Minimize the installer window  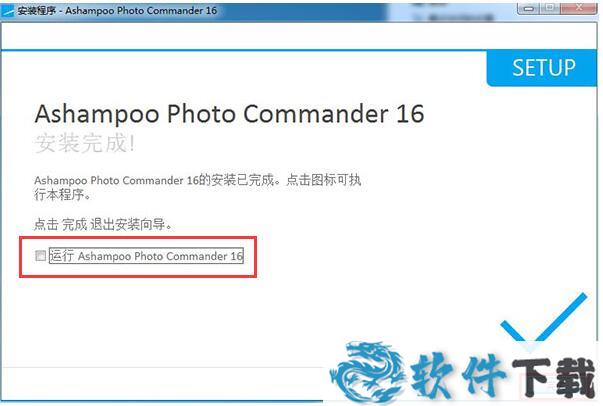pos(529,8)
